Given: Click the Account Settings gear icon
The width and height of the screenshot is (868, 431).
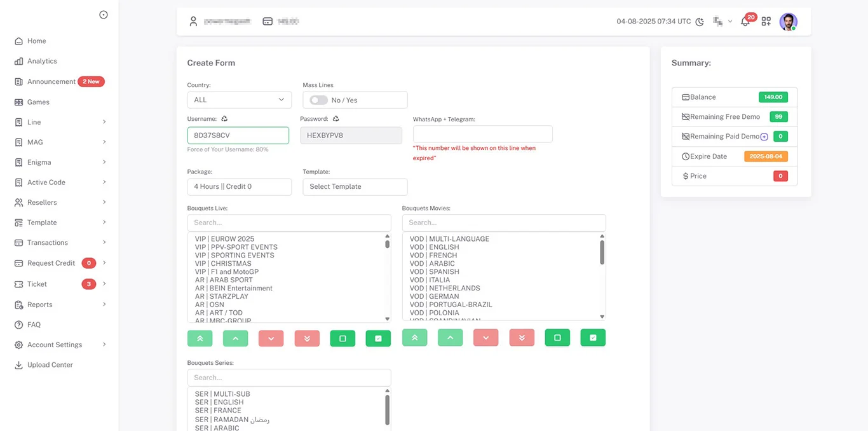Looking at the screenshot, I should pyautogui.click(x=19, y=345).
